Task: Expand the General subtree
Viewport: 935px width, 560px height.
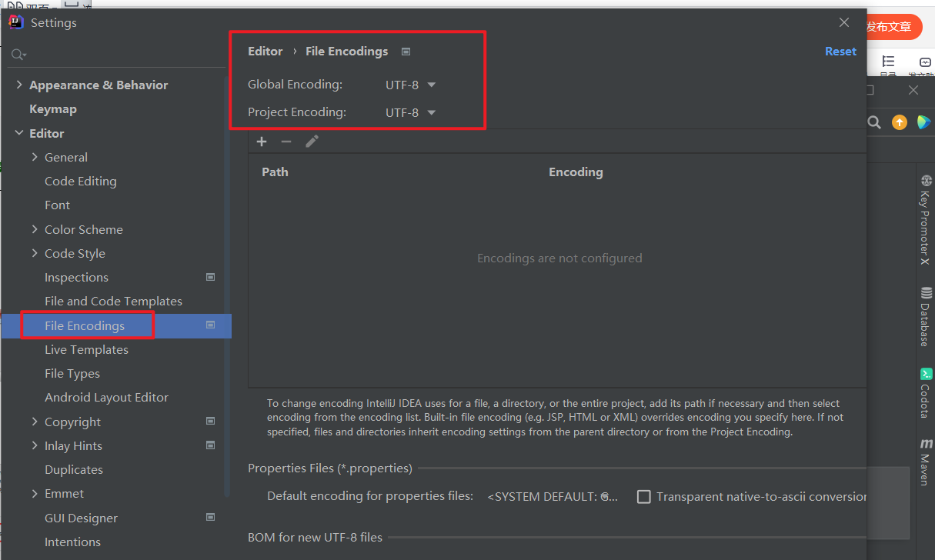Action: [x=35, y=157]
